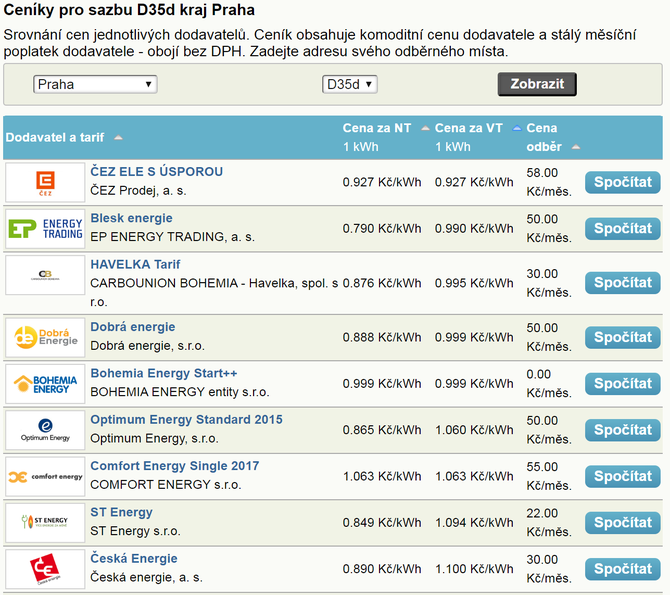Click the 0.995 Kč/kWh VT price

pyautogui.click(x=474, y=283)
